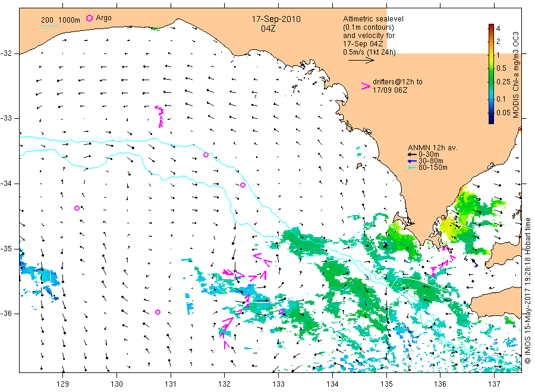
Task: Click the '17-Sep-2010' date title
Action: click(x=276, y=19)
